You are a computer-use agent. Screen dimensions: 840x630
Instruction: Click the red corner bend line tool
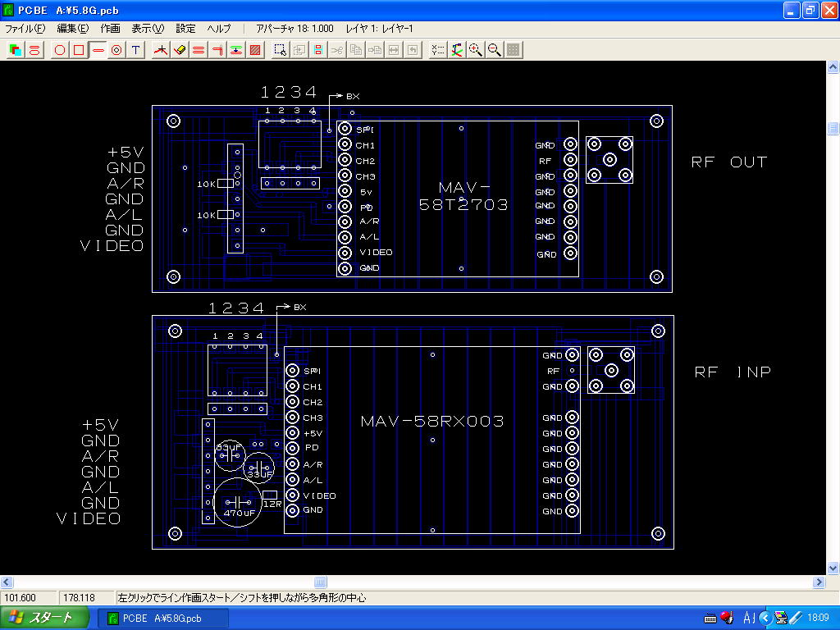217,50
